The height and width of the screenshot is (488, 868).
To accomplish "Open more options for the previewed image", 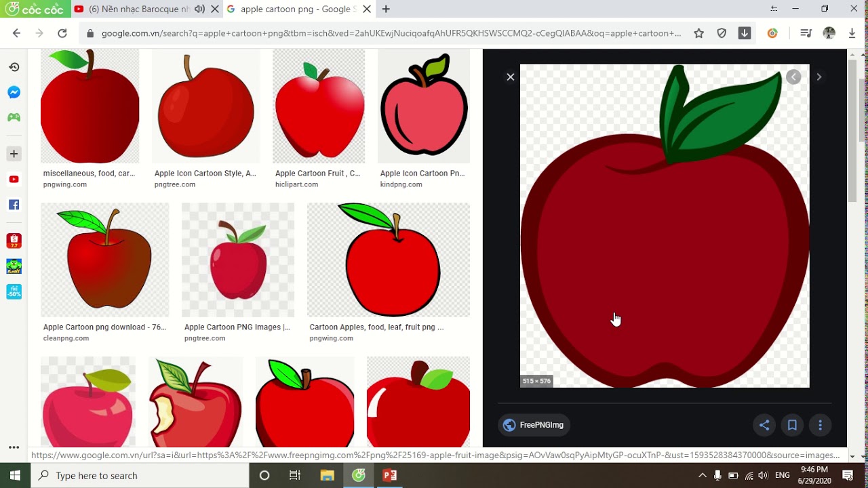I will coord(820,425).
